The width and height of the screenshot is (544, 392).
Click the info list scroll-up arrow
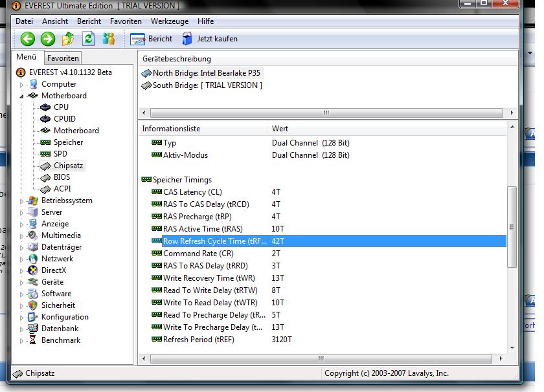[512, 127]
